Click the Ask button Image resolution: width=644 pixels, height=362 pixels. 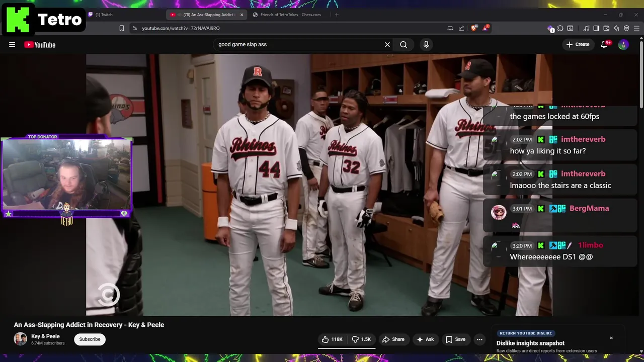coord(425,339)
